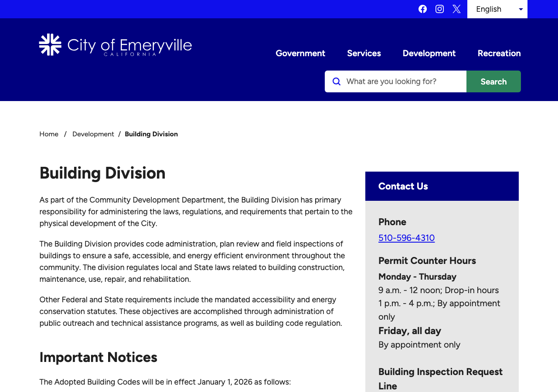Click the City of Emeryville logo
The image size is (558, 392).
click(116, 45)
